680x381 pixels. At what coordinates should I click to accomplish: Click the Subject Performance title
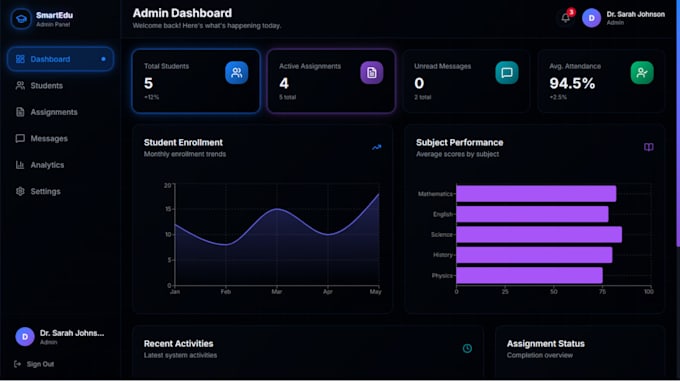tap(459, 143)
